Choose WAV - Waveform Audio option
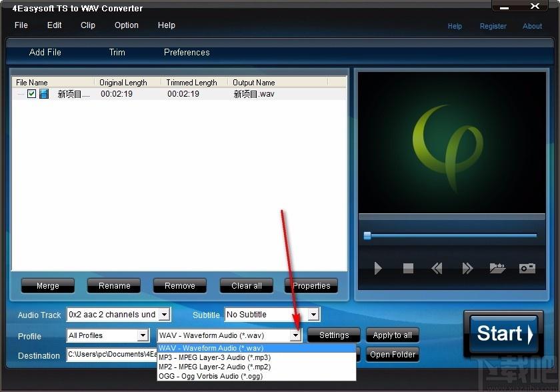Image resolution: width=560 pixels, height=392 pixels. click(257, 348)
